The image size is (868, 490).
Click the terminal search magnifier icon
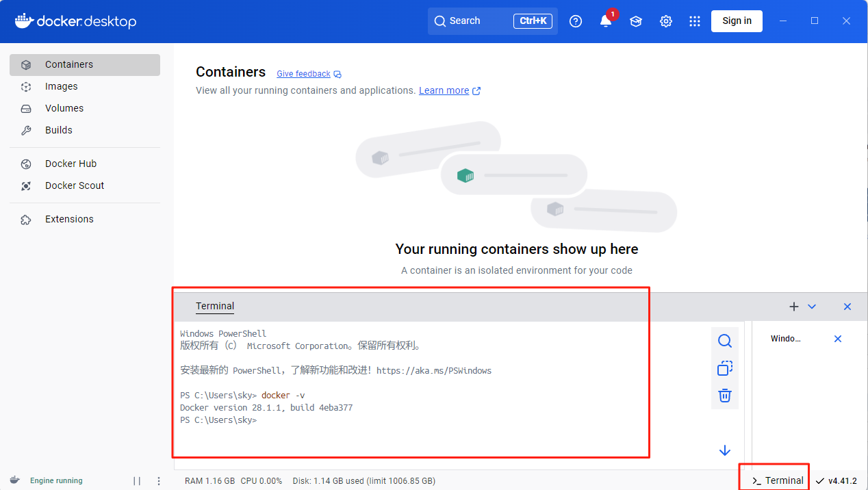click(725, 341)
